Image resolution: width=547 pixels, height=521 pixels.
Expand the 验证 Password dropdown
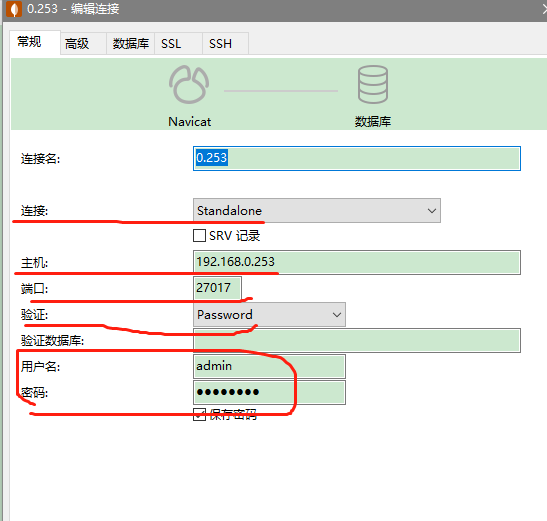coord(269,314)
